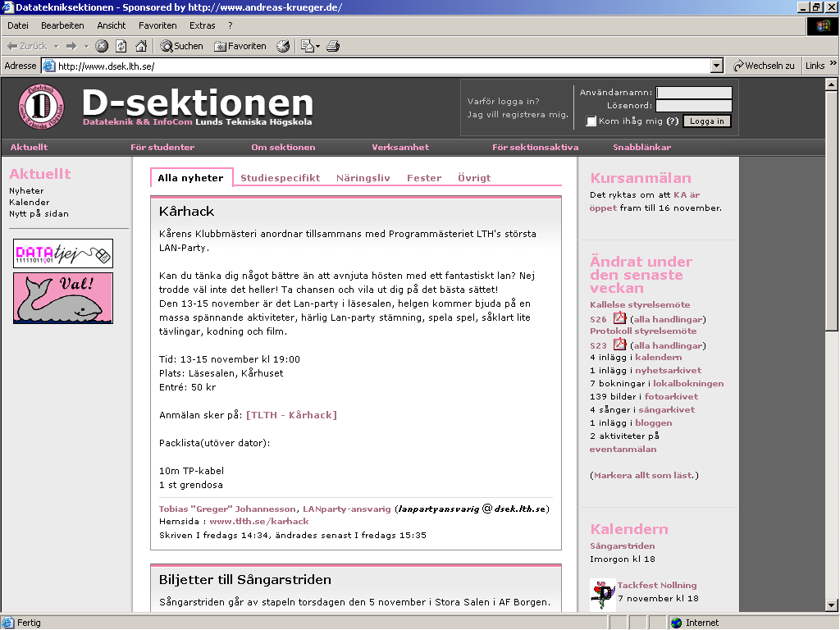
Task: Open the Verksamhet navigation item
Action: coord(400,148)
